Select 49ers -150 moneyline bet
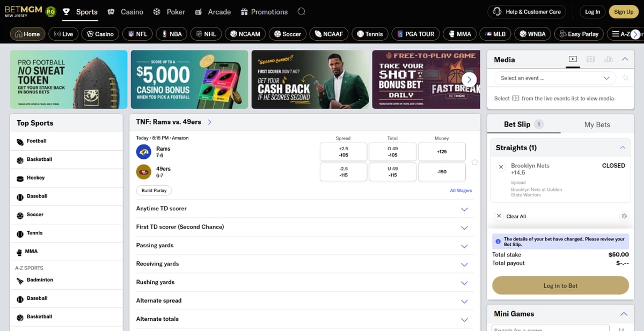The image size is (644, 331). (x=442, y=172)
